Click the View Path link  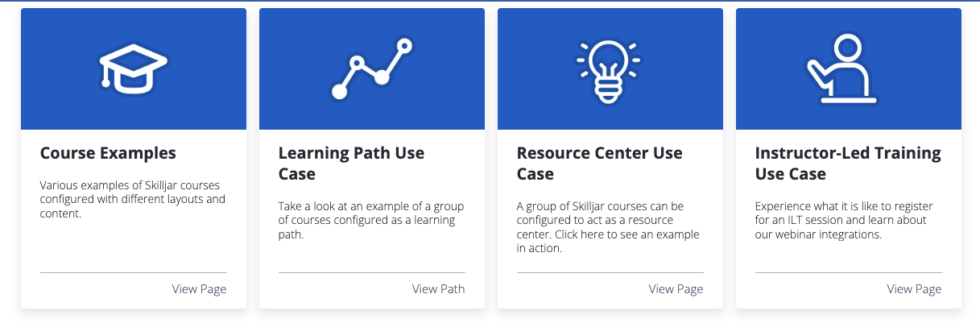click(x=438, y=289)
